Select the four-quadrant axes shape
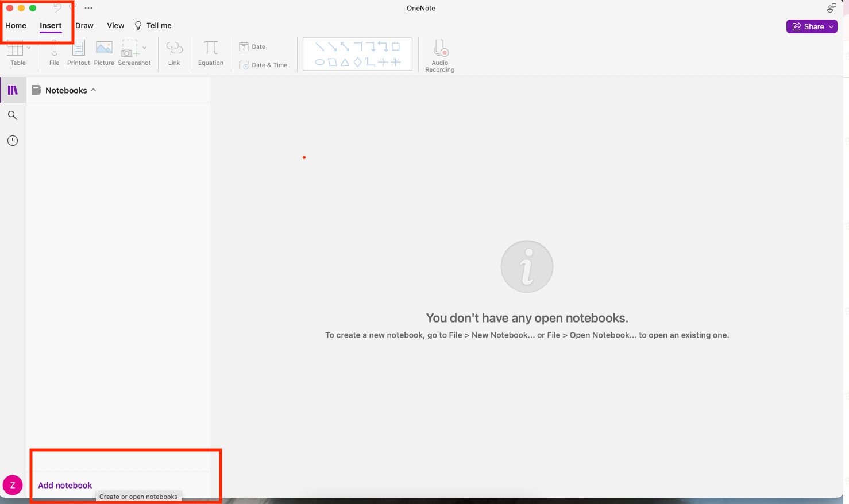Screen dimensions: 849x504 pos(383,62)
